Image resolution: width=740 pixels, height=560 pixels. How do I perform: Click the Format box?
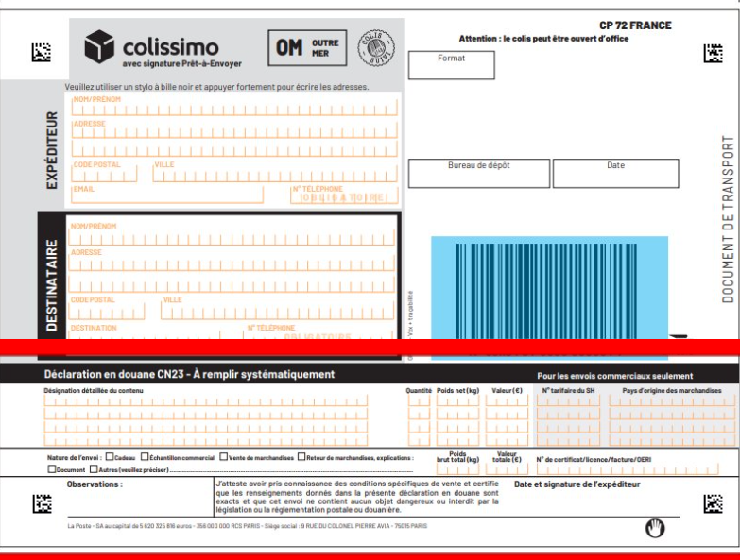pos(451,65)
